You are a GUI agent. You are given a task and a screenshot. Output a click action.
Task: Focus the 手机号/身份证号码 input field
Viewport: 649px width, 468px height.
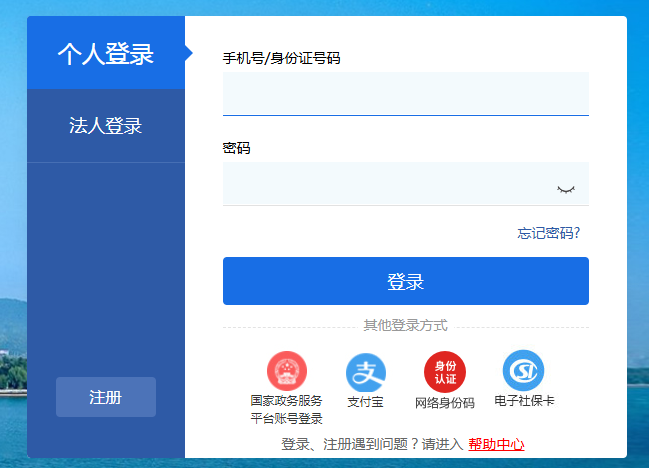tap(405, 94)
